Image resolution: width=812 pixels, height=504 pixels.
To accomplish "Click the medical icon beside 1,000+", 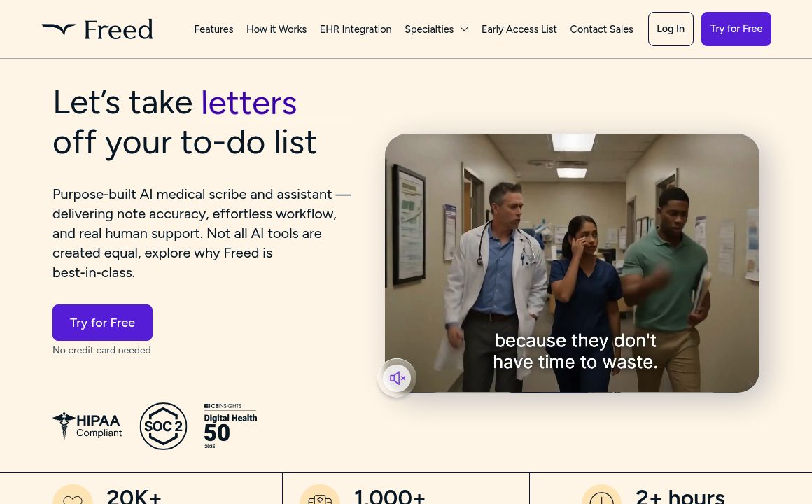I will (x=319, y=496).
